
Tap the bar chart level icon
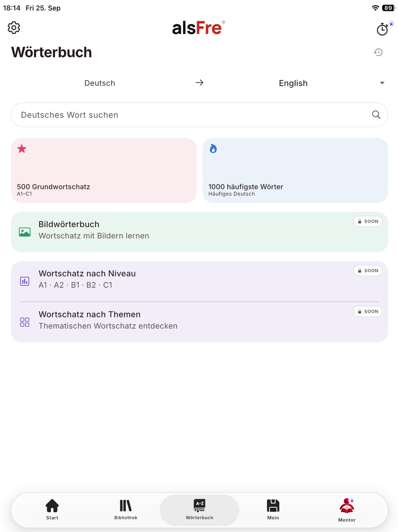(x=25, y=281)
